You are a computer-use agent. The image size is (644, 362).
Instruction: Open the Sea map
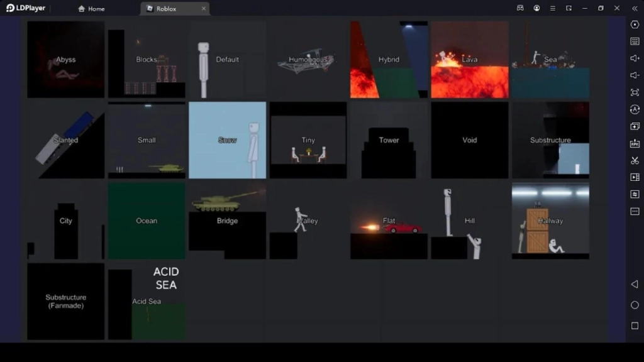[x=550, y=60]
